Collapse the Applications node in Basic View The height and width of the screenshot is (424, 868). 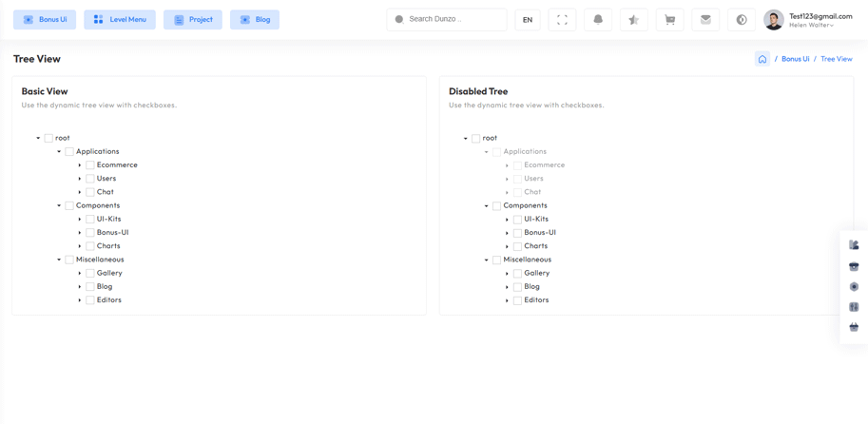click(59, 152)
